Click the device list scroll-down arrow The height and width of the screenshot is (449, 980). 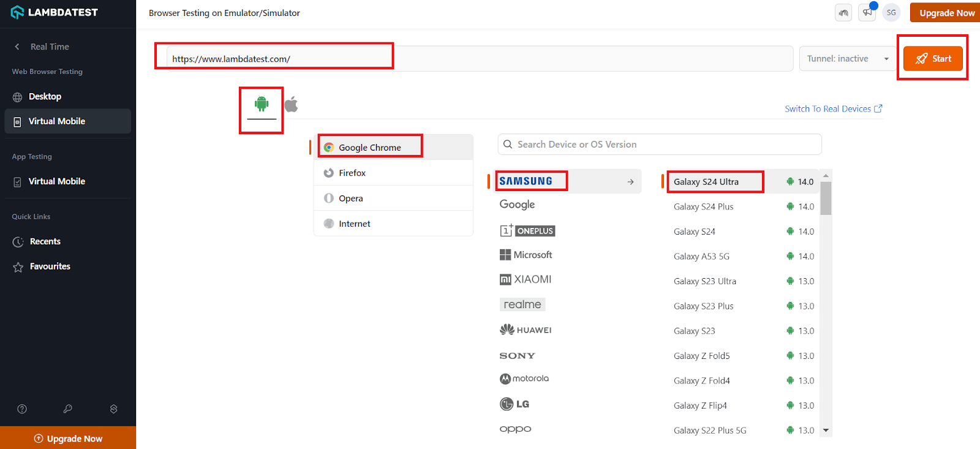pos(826,431)
